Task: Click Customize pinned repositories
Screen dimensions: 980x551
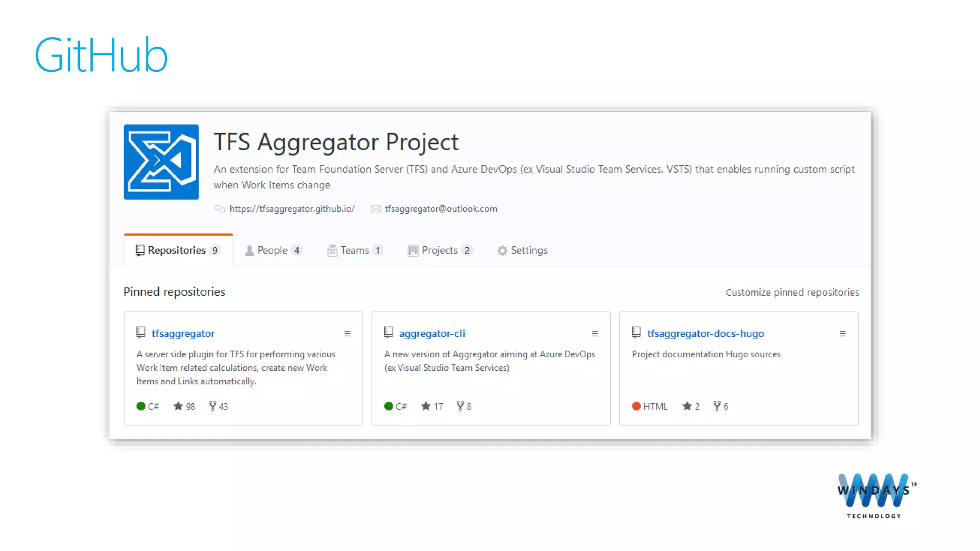Action: pos(792,292)
